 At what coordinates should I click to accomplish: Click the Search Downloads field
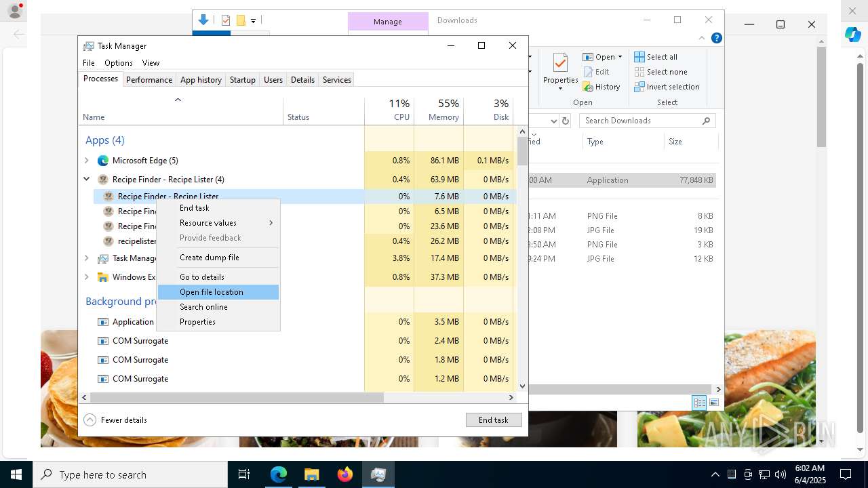coord(648,121)
